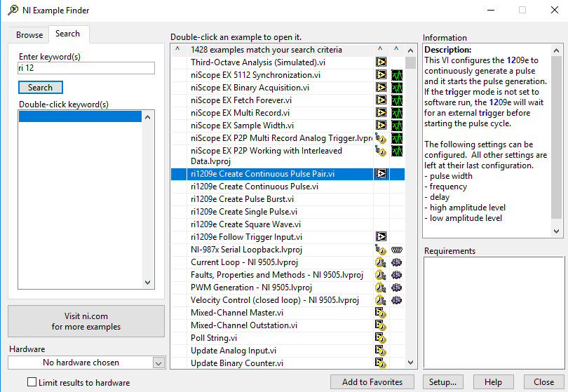Click scope hardware icon for niScope EX Sample Width.vi

coord(397,126)
